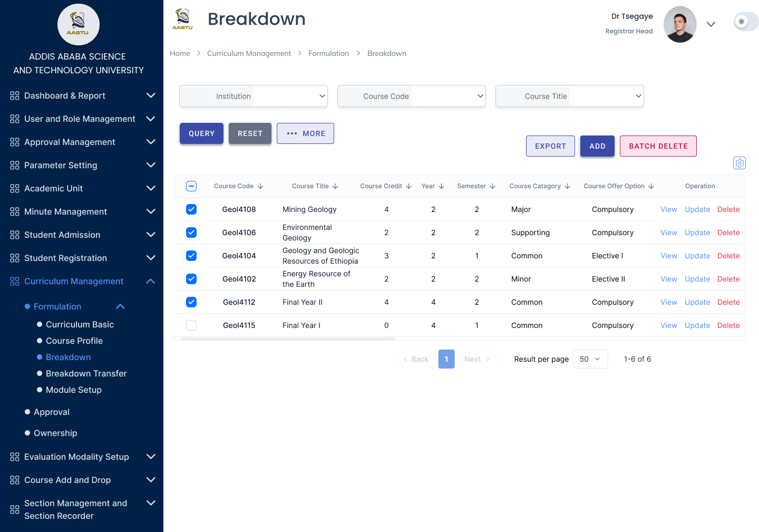Click the Semester column sort arrow

493,186
